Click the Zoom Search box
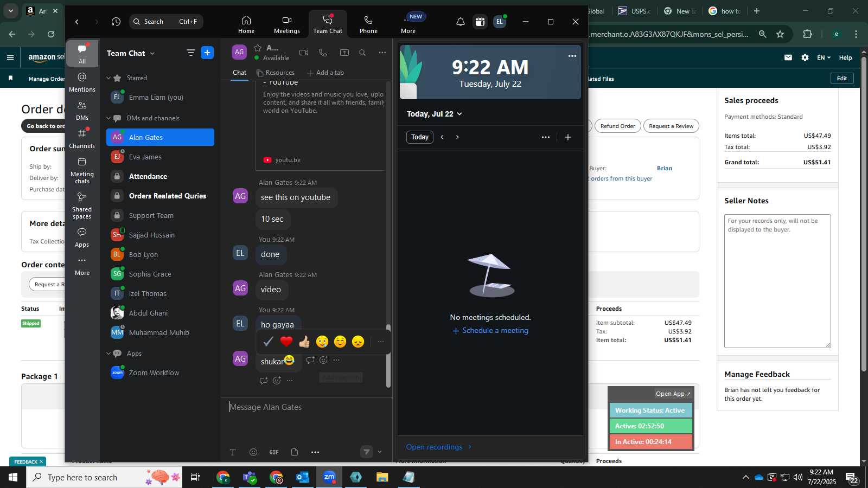Screen dimensions: 868x488 [166, 22]
